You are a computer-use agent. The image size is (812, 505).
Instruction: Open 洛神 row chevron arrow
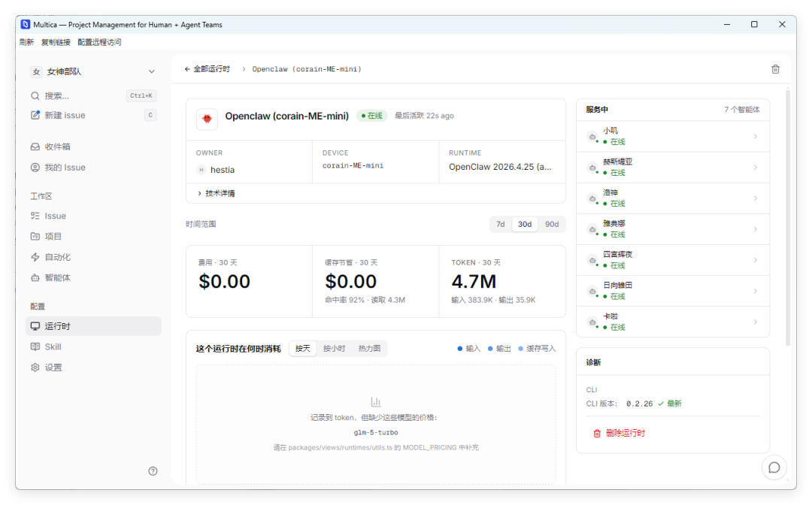(756, 198)
